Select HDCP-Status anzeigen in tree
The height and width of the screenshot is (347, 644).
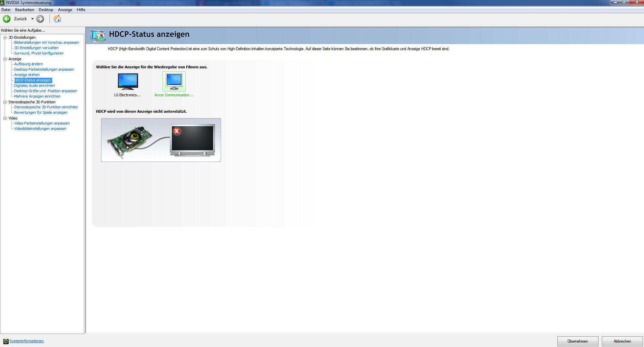tap(33, 80)
